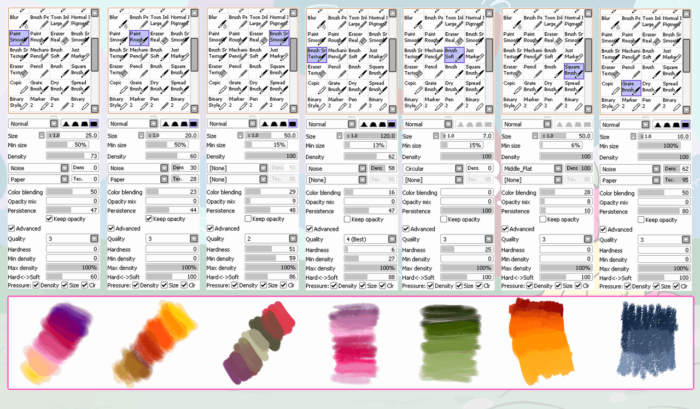Choose rounded edge shape in the Size 10.0 panel
700x409 pixels.
tap(666, 125)
